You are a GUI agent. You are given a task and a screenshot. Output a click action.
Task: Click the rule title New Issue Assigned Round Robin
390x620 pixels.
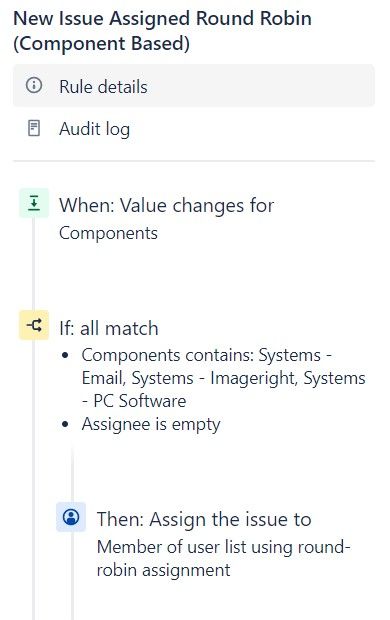click(x=163, y=19)
